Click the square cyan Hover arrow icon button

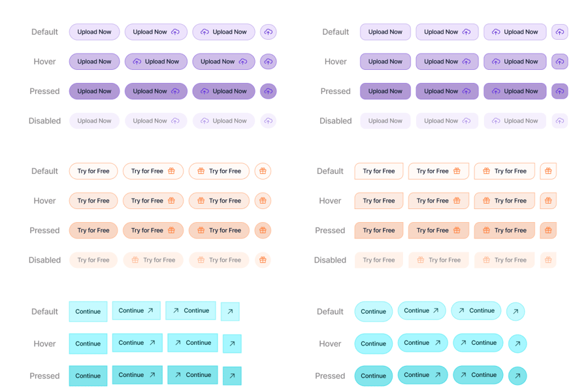(x=232, y=344)
